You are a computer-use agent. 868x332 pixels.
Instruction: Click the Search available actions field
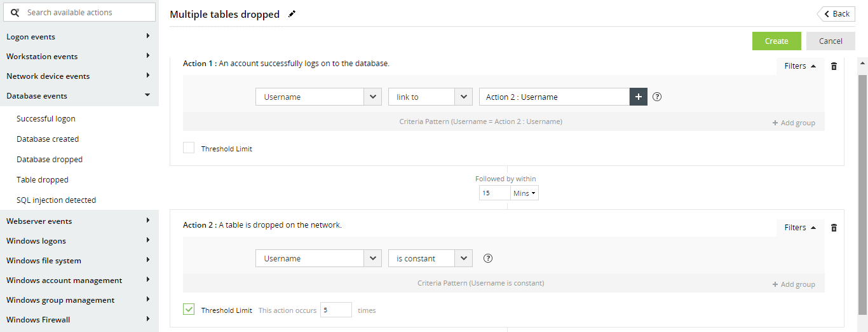pyautogui.click(x=79, y=12)
